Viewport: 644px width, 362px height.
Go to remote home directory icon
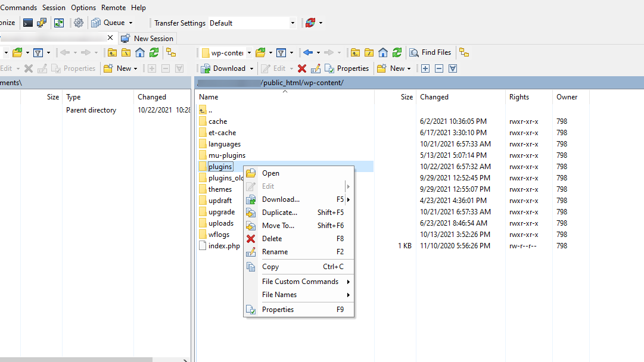coord(383,52)
